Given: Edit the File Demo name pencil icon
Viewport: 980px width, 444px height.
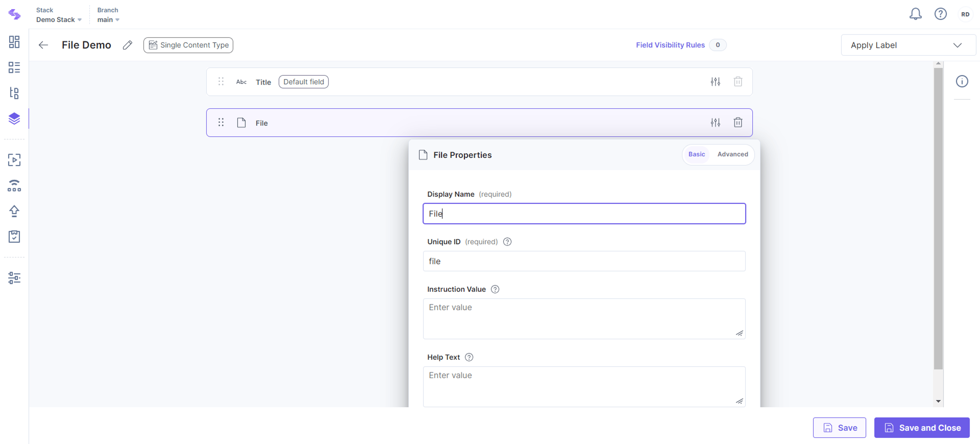Looking at the screenshot, I should [x=127, y=45].
